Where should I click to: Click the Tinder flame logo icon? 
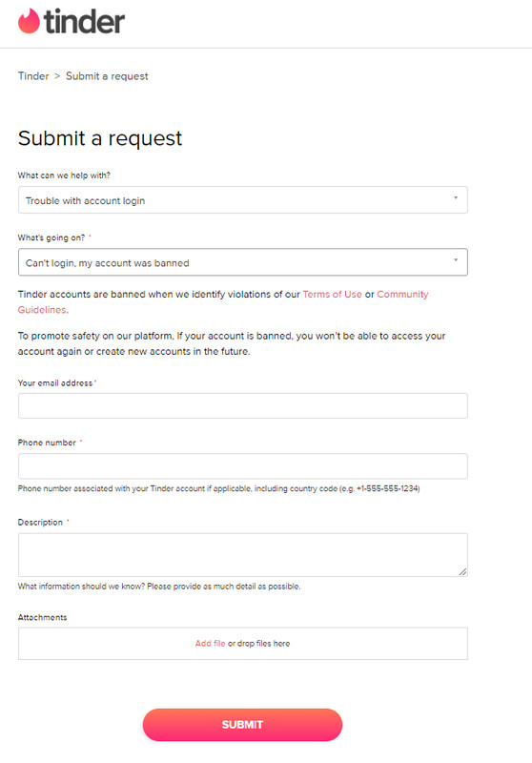pyautogui.click(x=29, y=21)
